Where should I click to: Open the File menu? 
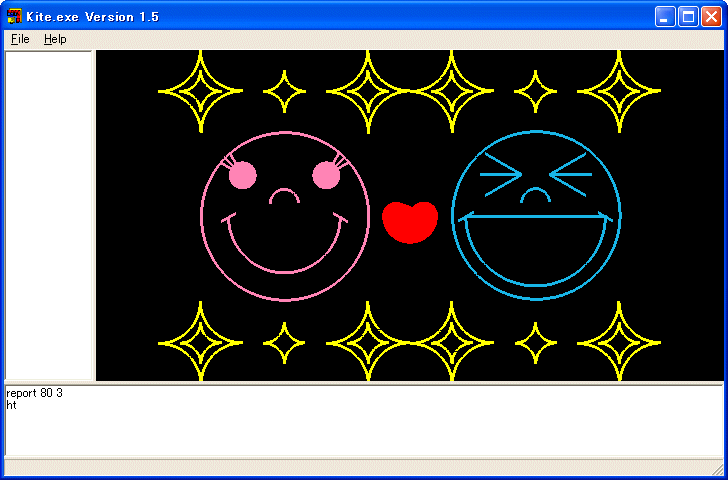20,39
